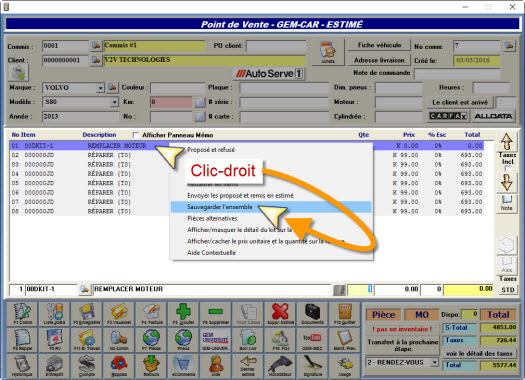The height and width of the screenshot is (380, 525).
Task: Open the F8 Rappel icon
Action: (22, 340)
